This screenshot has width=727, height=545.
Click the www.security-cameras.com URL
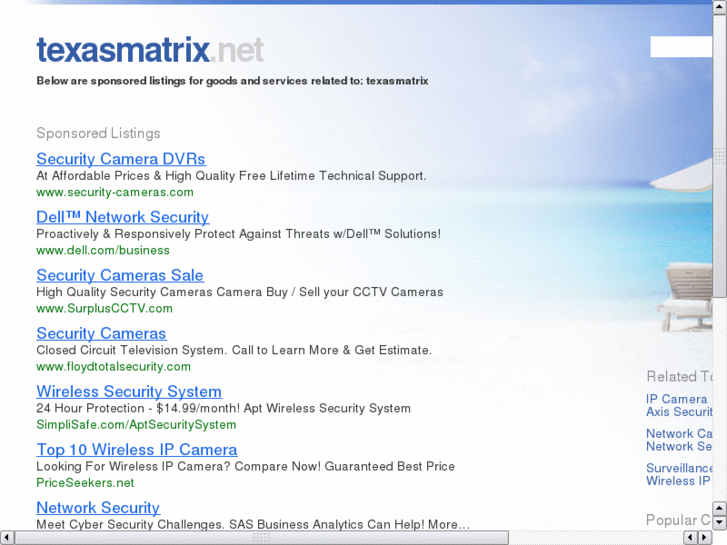115,192
